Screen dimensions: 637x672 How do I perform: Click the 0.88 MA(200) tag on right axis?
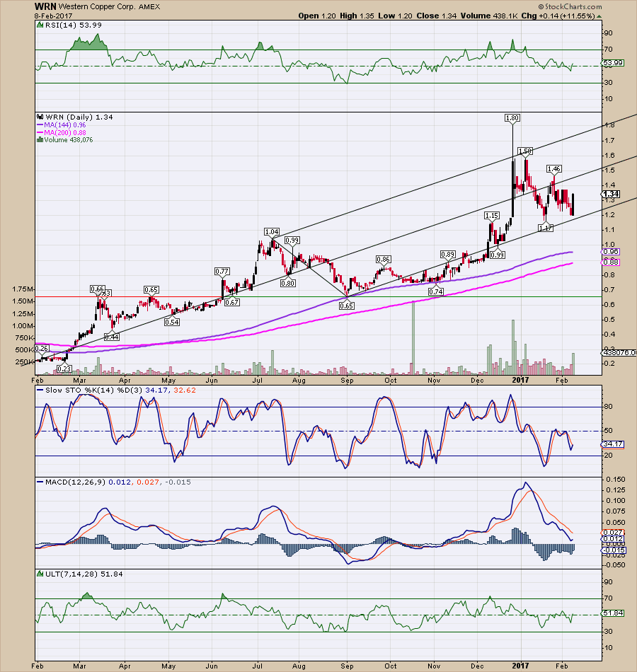612,262
